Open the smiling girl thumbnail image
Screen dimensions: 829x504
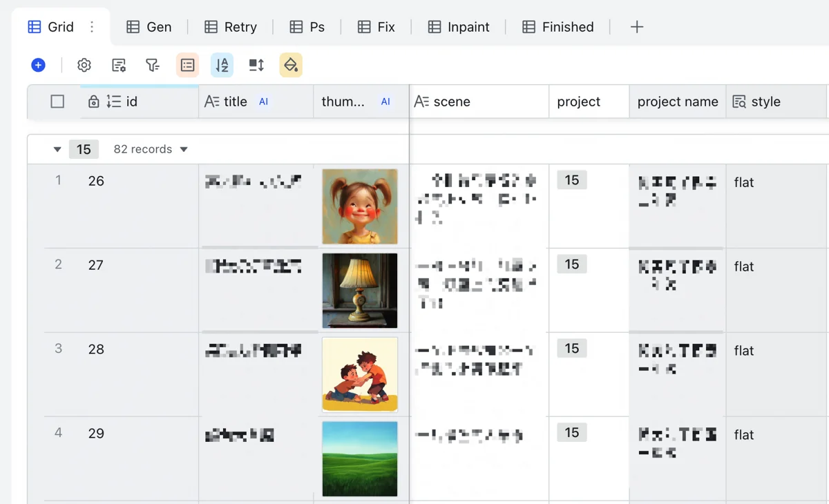[360, 206]
